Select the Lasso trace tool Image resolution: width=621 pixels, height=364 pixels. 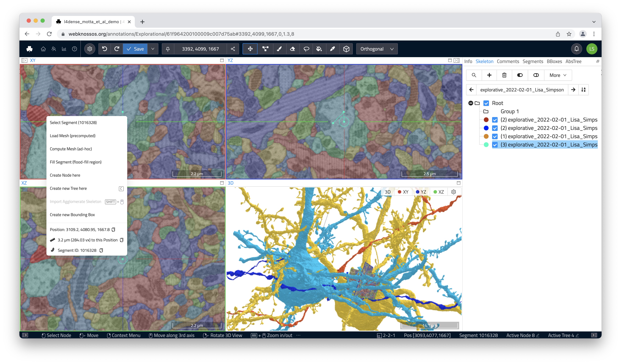[306, 49]
